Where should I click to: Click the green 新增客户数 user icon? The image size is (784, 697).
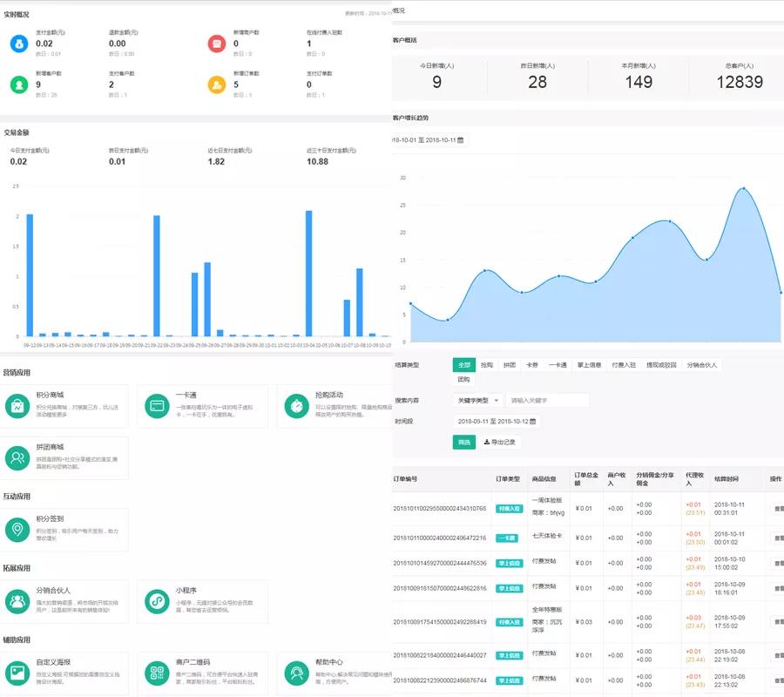(19, 85)
